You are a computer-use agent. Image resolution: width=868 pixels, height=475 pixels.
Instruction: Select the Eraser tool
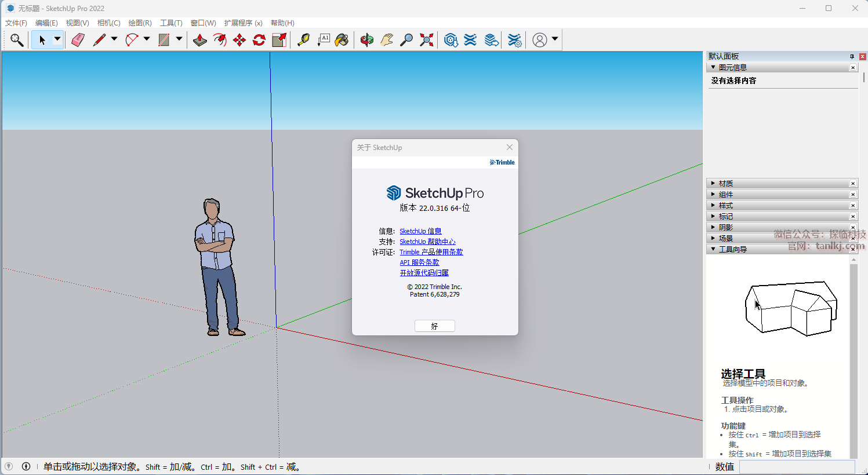click(78, 40)
